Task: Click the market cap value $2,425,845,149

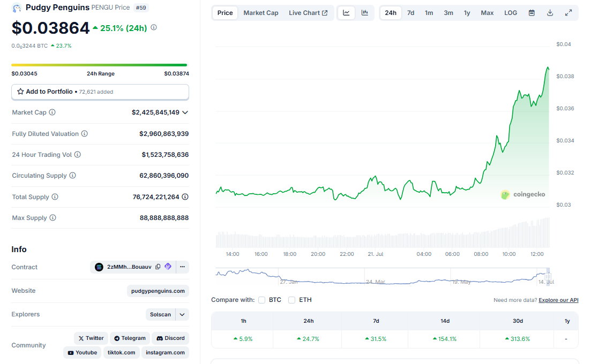Action: coord(156,112)
